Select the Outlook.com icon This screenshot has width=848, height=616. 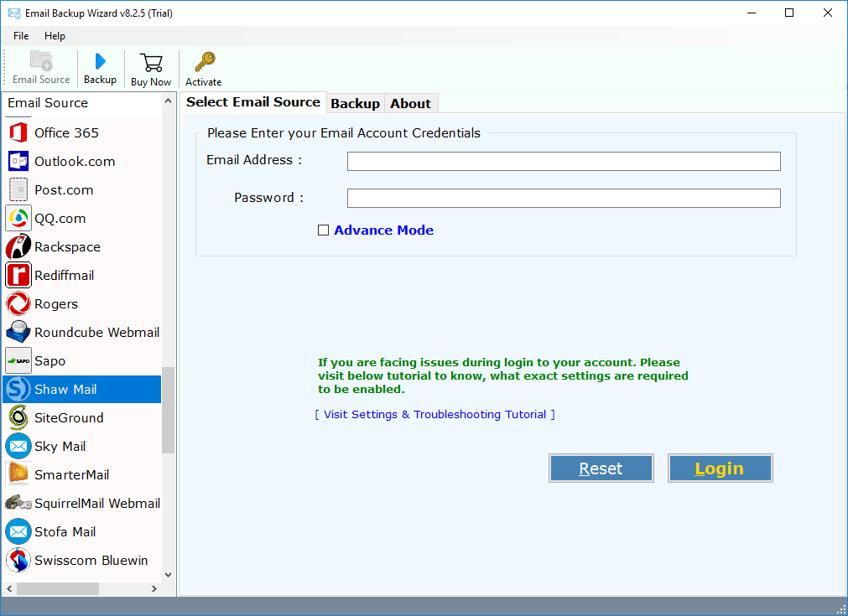[x=18, y=162]
